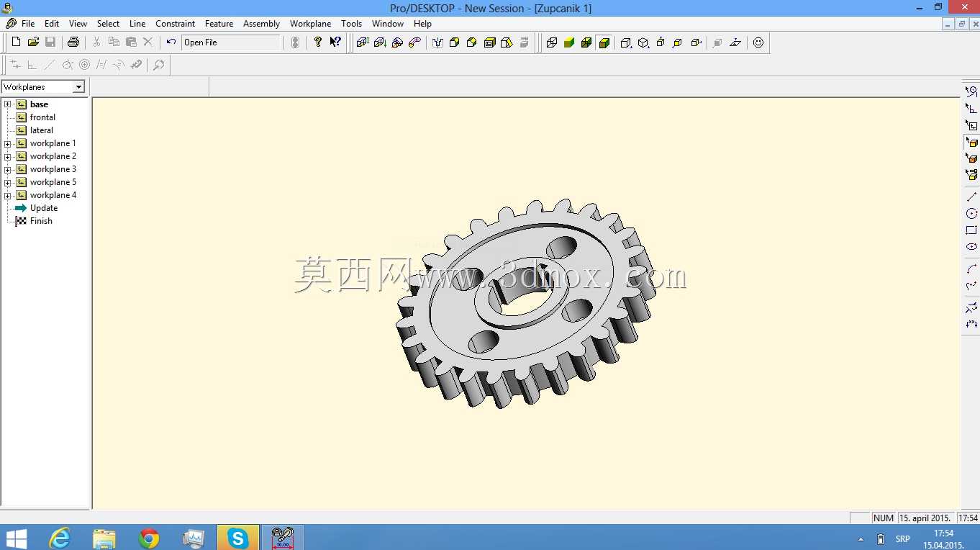Open the File menu
980x550 pixels.
pos(28,24)
